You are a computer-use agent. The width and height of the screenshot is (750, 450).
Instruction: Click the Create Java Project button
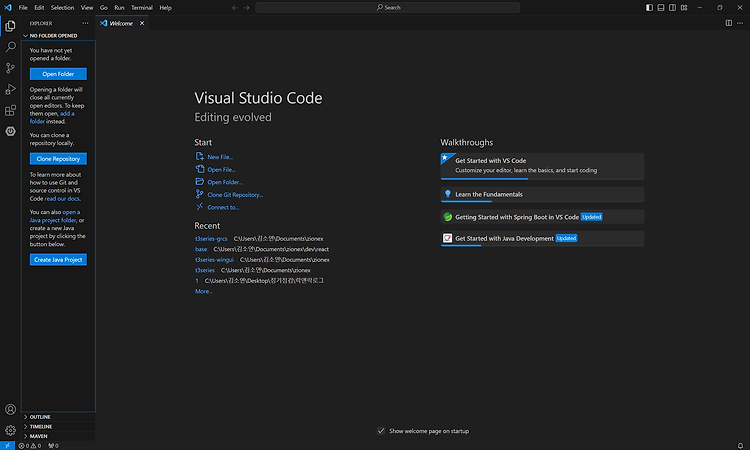click(x=58, y=260)
